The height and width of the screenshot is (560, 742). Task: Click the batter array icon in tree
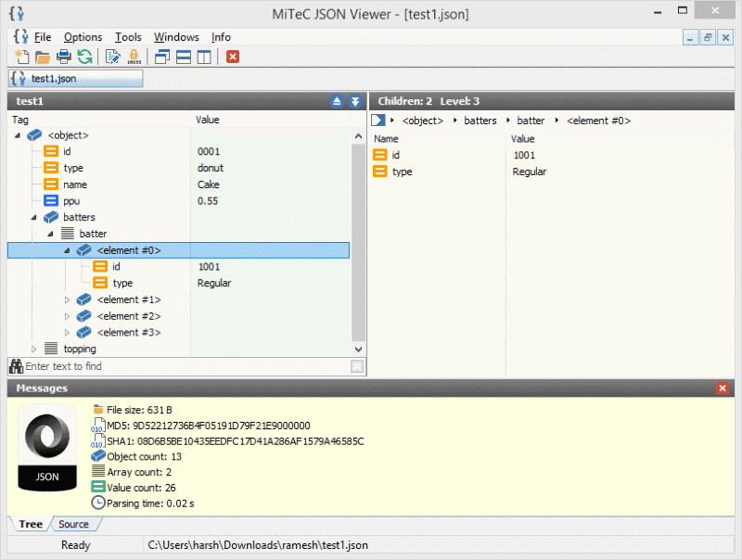[68, 233]
